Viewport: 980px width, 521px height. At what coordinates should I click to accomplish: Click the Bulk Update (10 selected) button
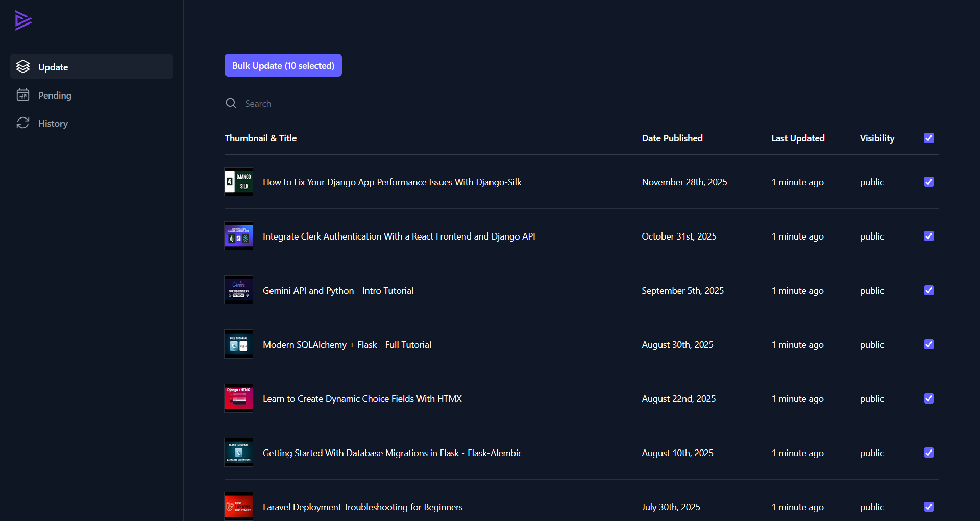click(283, 65)
